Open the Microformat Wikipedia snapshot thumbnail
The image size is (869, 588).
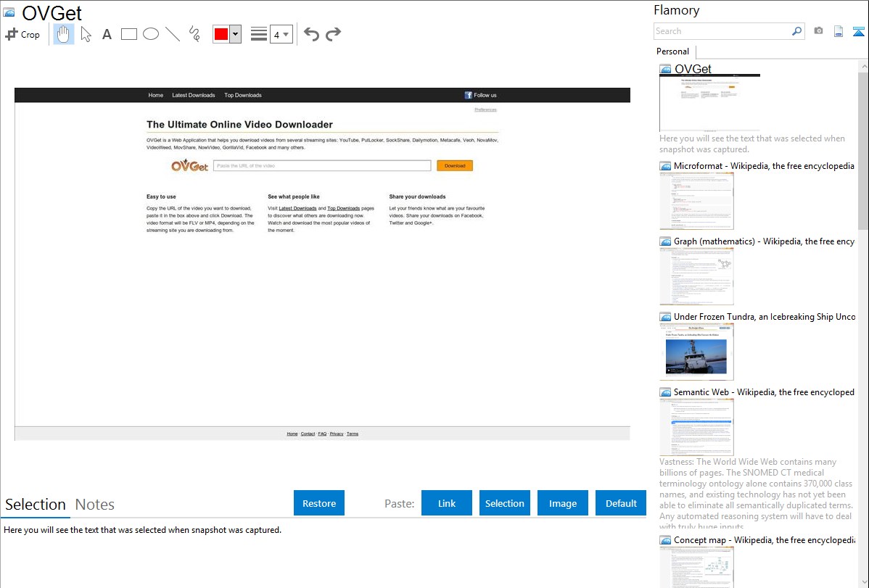click(x=696, y=201)
